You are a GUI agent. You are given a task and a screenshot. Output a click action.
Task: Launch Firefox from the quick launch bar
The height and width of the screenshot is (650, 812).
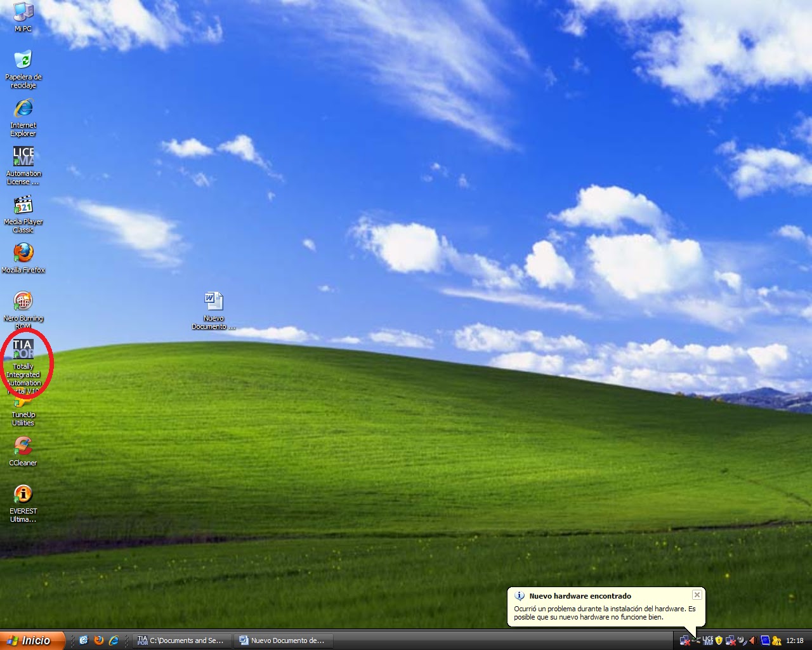[x=98, y=640]
